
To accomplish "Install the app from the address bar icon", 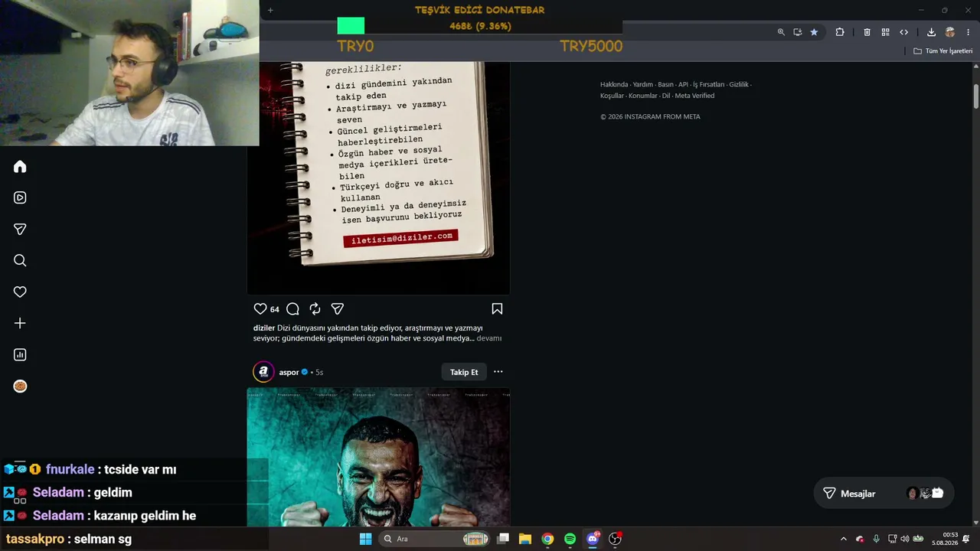I will pos(797,32).
